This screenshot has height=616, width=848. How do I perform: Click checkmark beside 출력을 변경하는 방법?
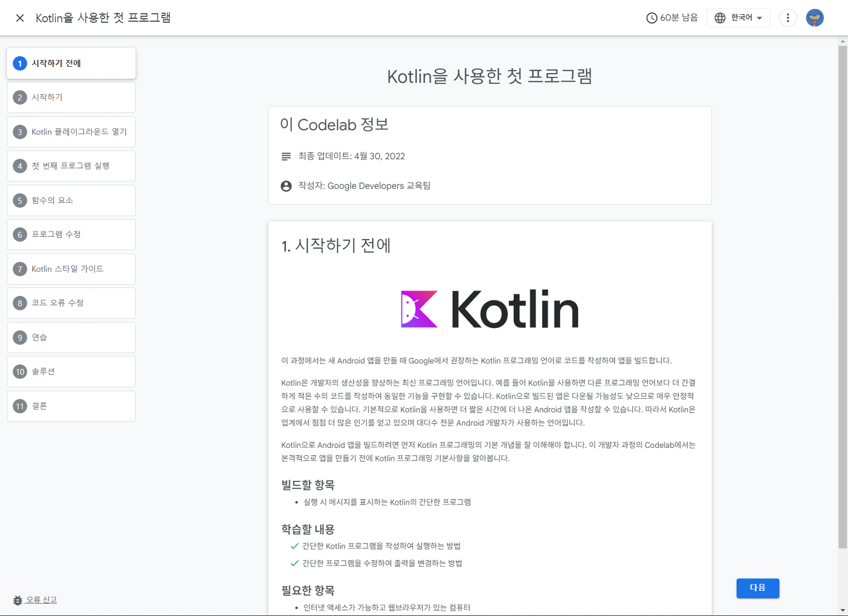tap(294, 564)
